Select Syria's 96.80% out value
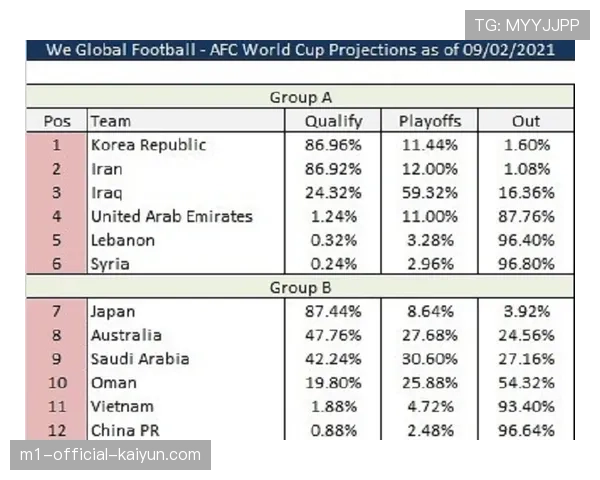 pos(526,265)
